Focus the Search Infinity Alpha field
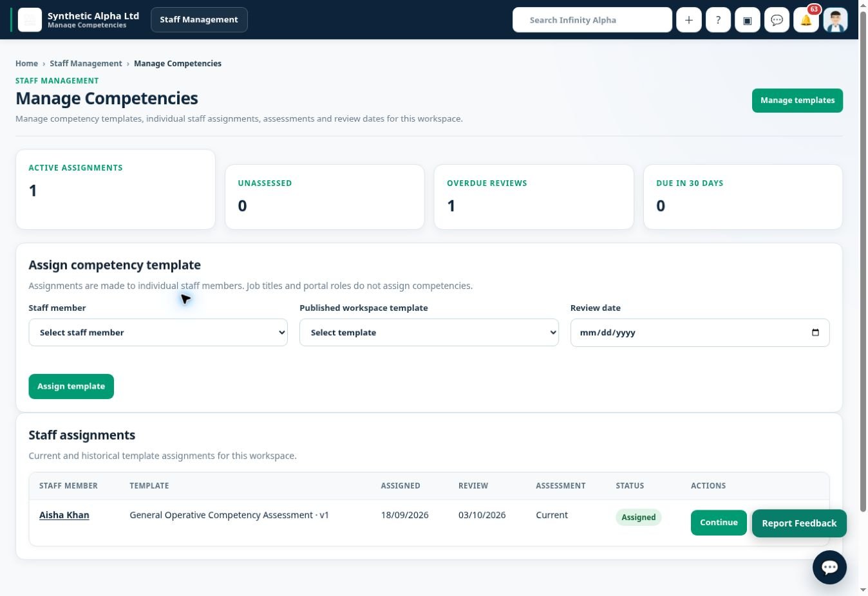This screenshot has width=868, height=596. [592, 20]
